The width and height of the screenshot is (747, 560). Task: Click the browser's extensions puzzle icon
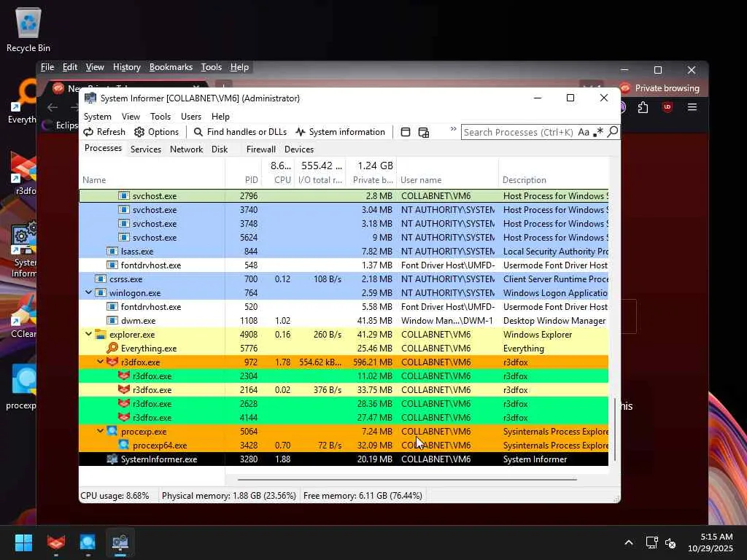tap(643, 108)
